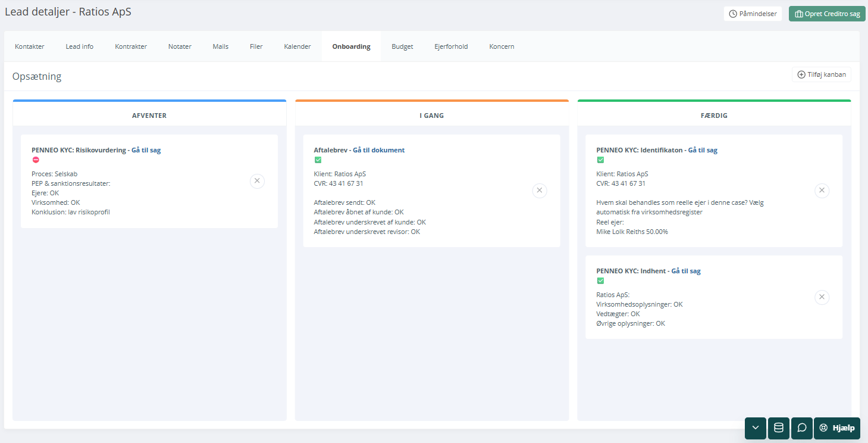Switch to the Kontakter tab
The width and height of the screenshot is (868, 443).
[30, 46]
